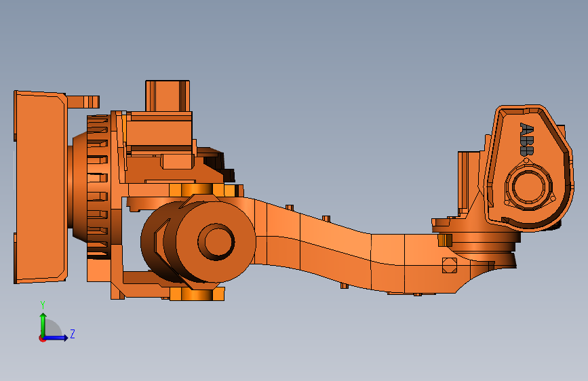Screen dimensions: 588x381
Task: Select the cylindrical motor on the arm
Action: point(199,242)
